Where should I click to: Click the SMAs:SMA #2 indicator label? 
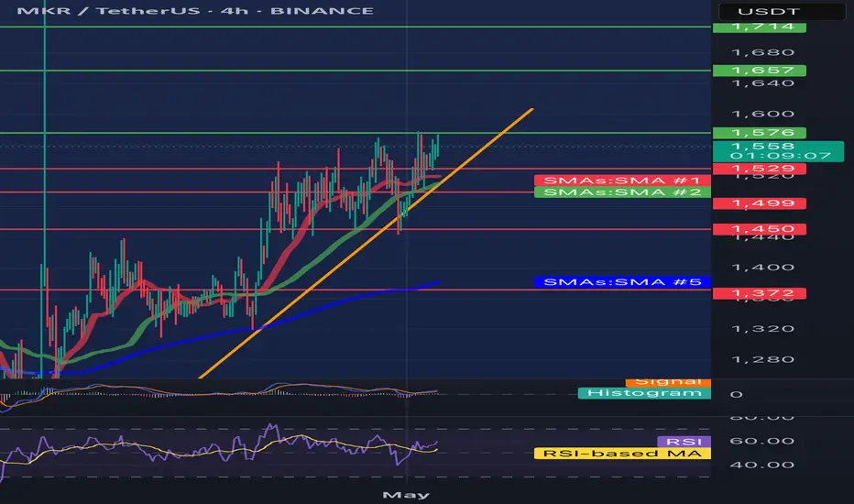click(x=622, y=192)
